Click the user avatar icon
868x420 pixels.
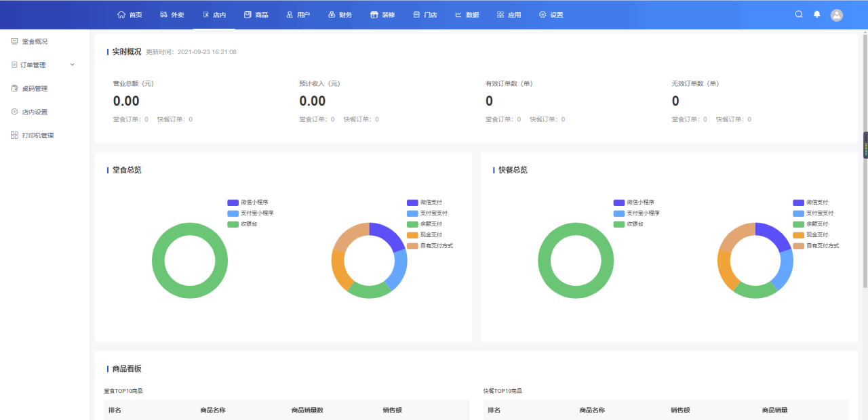click(837, 15)
